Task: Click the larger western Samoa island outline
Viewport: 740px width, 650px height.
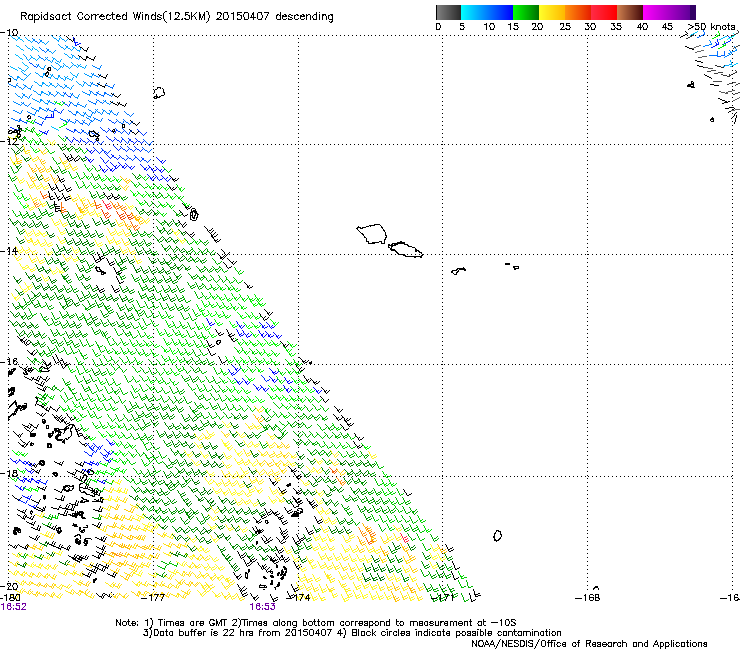Action: pos(372,234)
